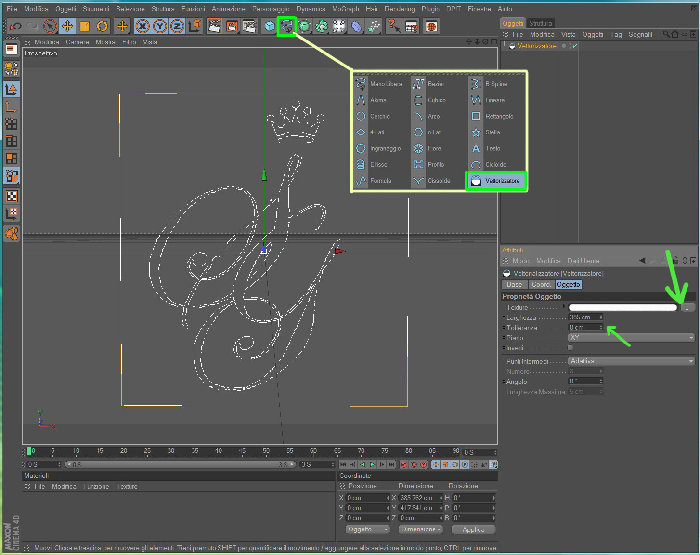This screenshot has width=700, height=555.
Task: Click the green play forward button
Action: pyautogui.click(x=372, y=464)
